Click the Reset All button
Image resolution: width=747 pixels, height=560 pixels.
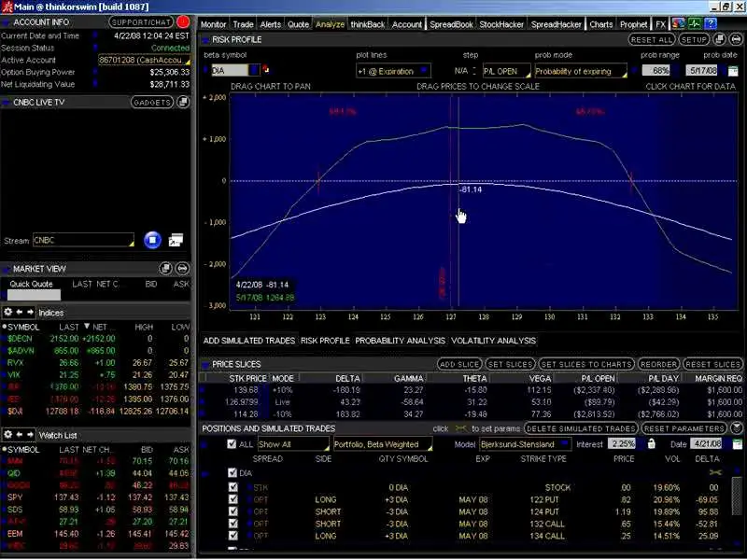point(652,39)
